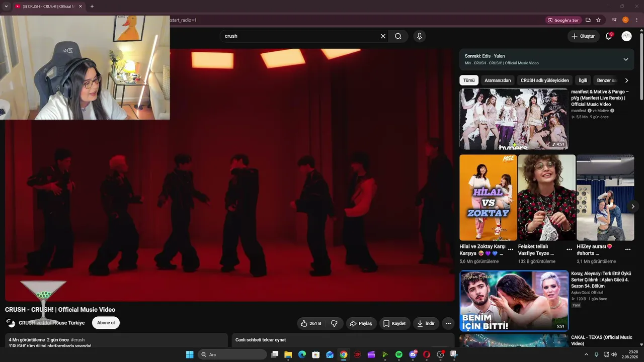
Task: Dislike the video with thumbs down
Action: click(335, 323)
